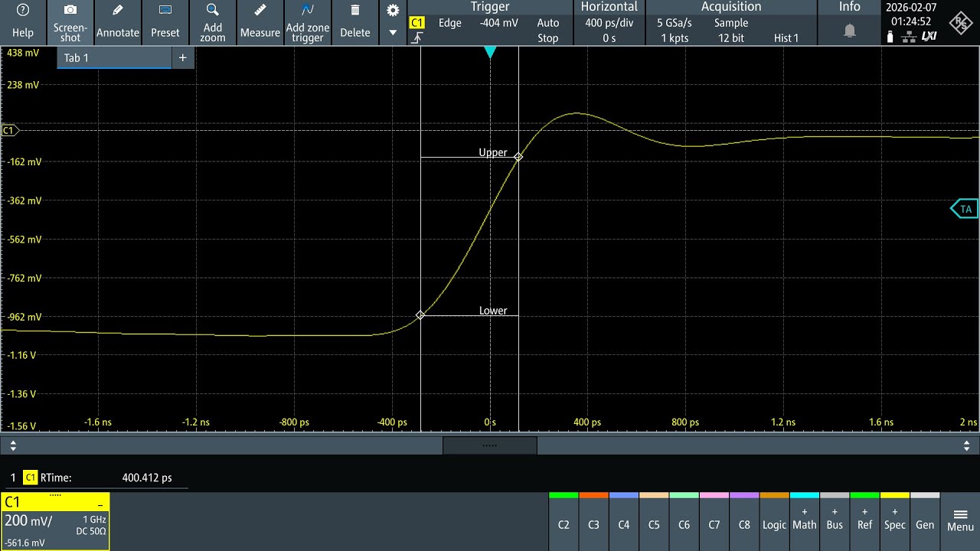Open toolbar settings gear icon
The image size is (980, 551).
point(393,11)
